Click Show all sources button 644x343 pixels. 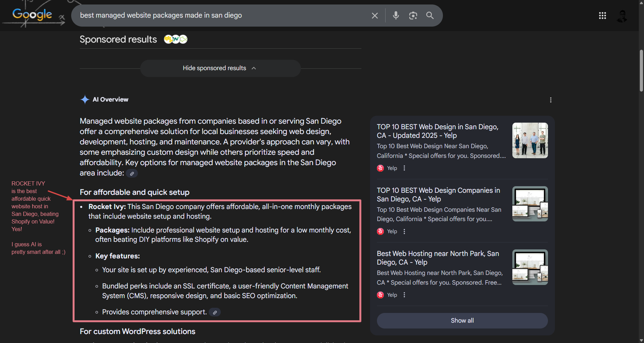point(462,321)
